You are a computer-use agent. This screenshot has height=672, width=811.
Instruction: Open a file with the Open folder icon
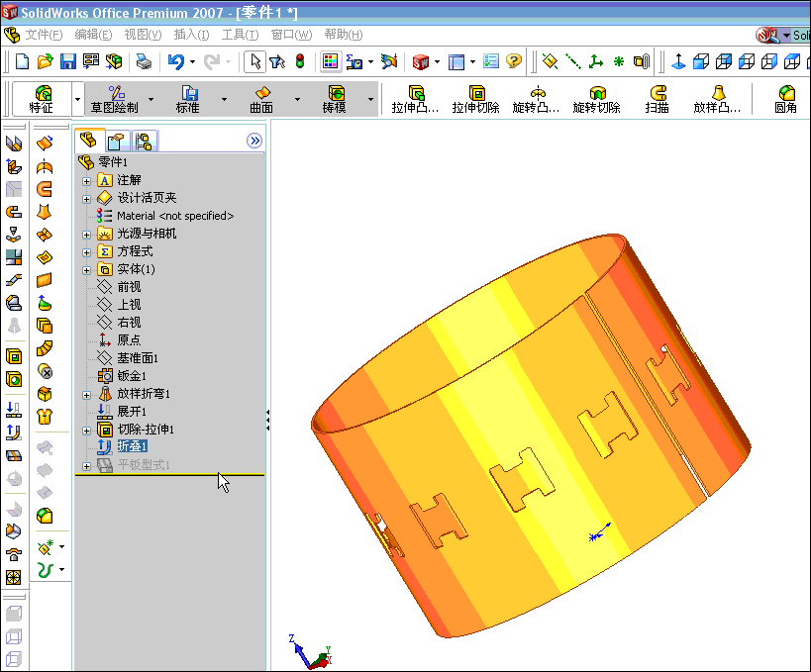[x=45, y=61]
